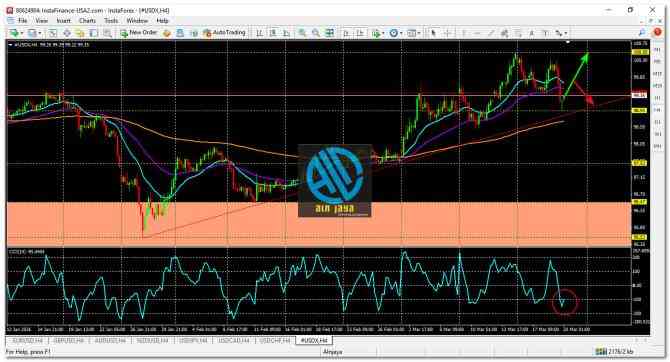Show the Market Watch panel
670x362 pixels.
tap(53, 33)
